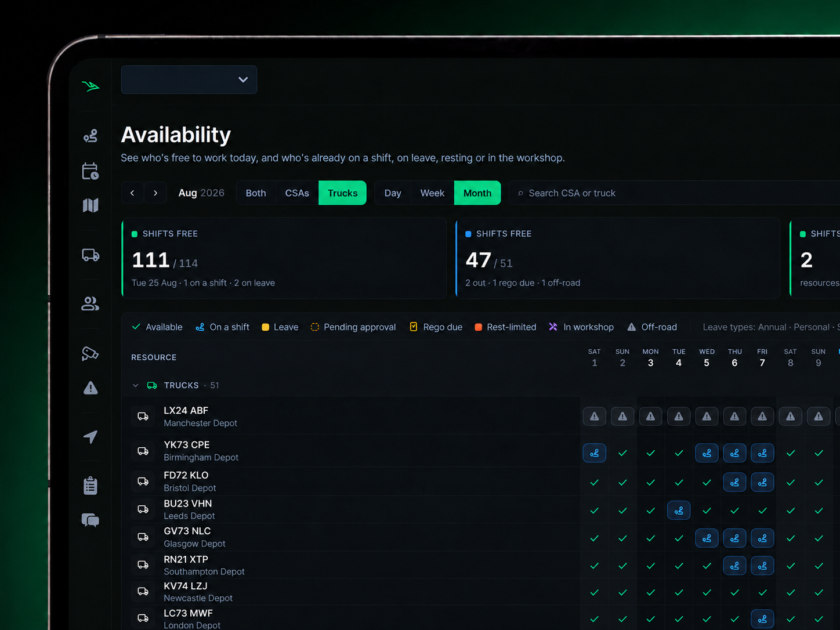Open the tow truck sidebar icon
This screenshot has height=630, width=840.
pyautogui.click(x=90, y=353)
